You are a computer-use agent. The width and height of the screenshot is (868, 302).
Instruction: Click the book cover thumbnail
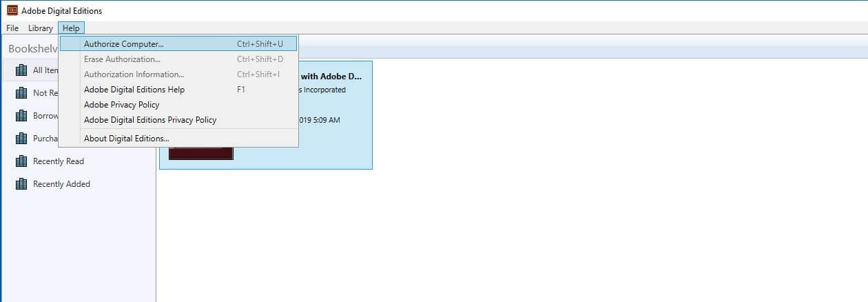click(x=201, y=153)
